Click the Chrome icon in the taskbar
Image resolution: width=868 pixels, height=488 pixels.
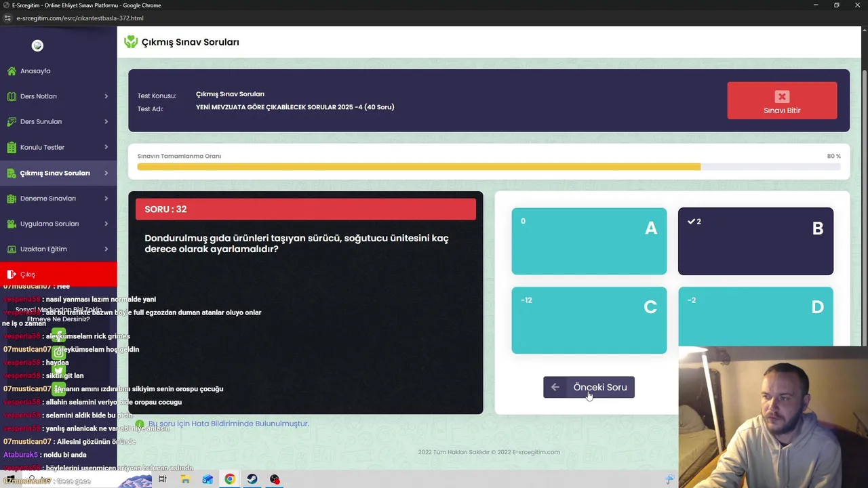click(230, 479)
